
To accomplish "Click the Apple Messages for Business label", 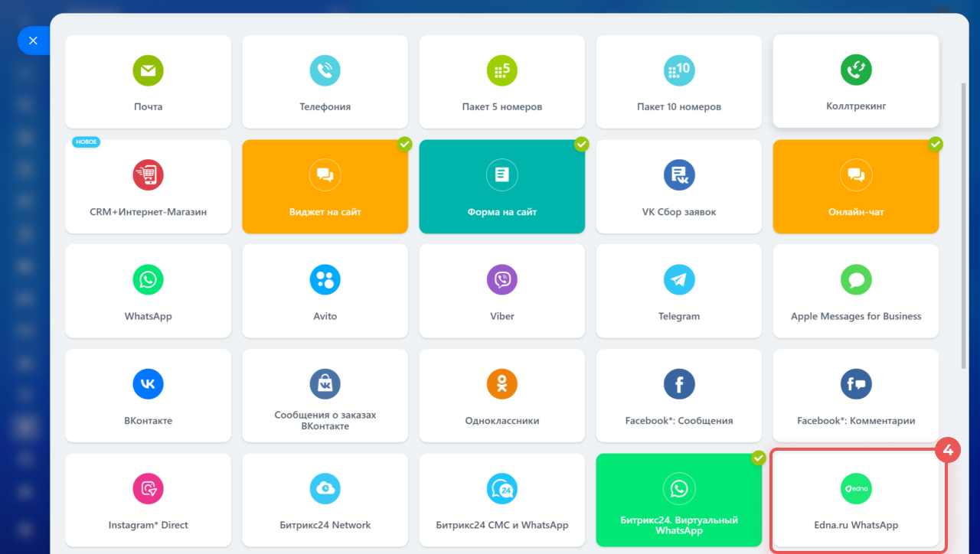I will [856, 316].
